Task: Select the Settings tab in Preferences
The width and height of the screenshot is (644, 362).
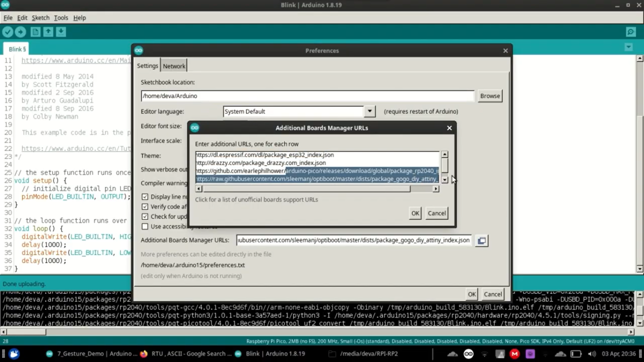Action: pyautogui.click(x=148, y=66)
